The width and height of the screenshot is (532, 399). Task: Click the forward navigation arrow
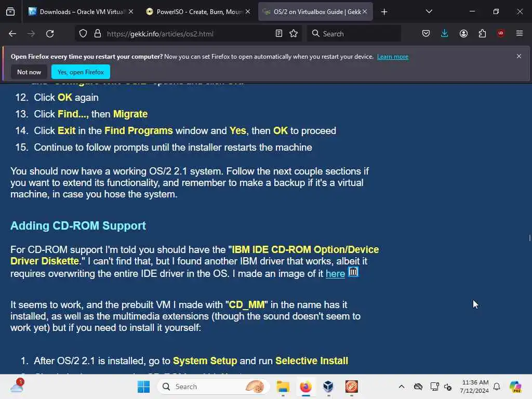point(31,34)
